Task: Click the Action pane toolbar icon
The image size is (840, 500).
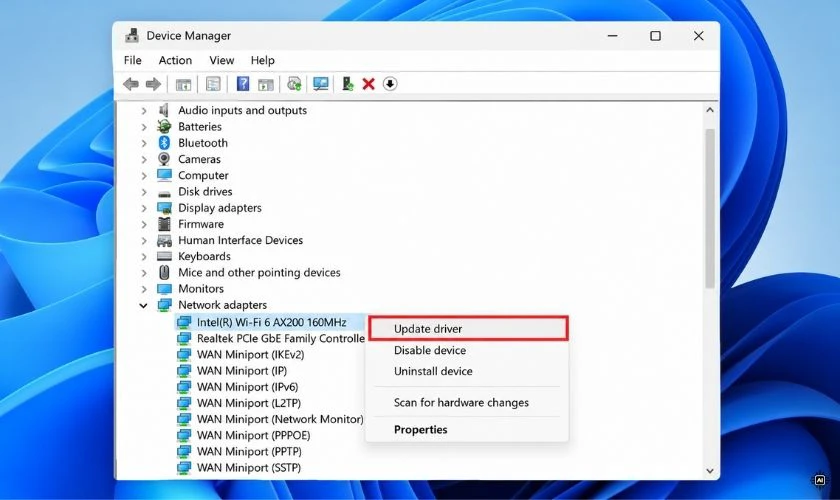Action: [x=266, y=84]
